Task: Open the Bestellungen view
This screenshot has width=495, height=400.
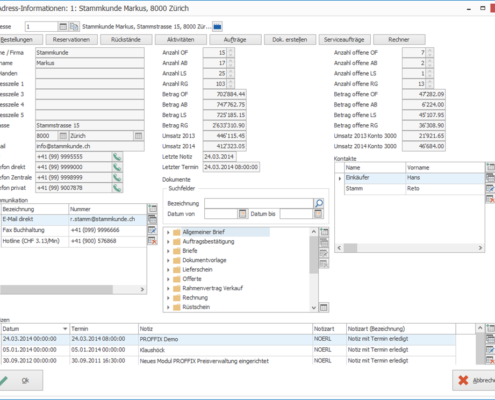Action: [21, 39]
